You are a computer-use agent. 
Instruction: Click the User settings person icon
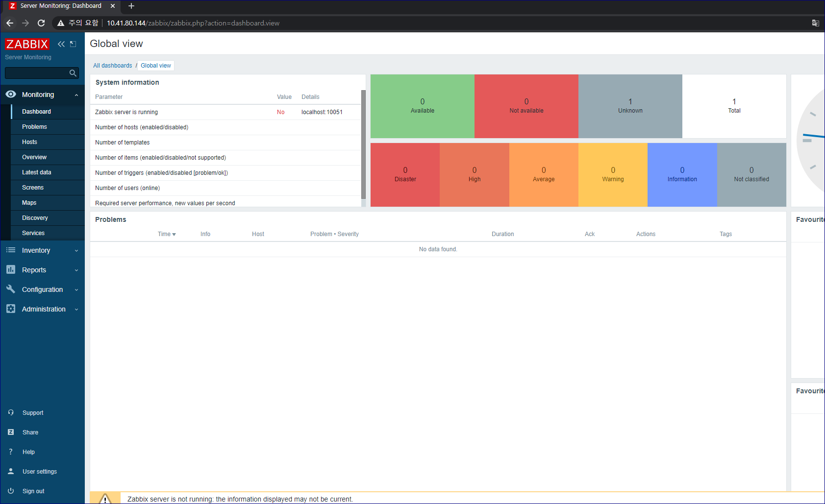tap(11, 471)
